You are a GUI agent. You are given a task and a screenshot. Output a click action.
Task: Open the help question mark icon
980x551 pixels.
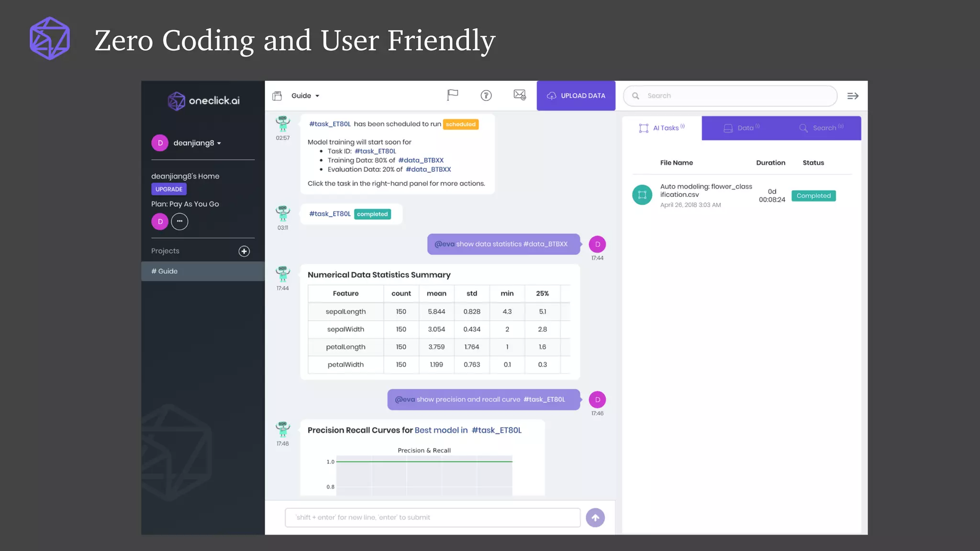tap(486, 96)
